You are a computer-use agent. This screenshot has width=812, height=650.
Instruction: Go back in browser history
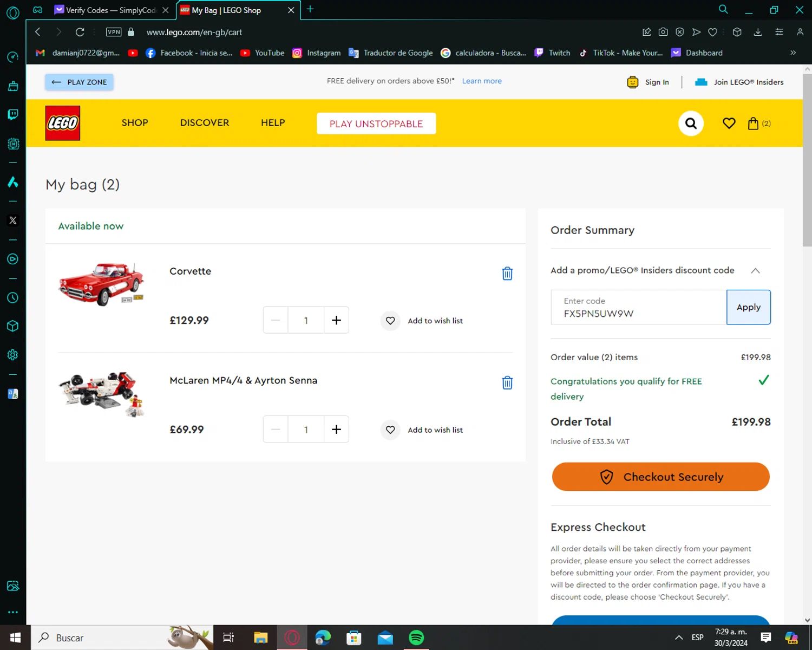point(38,32)
